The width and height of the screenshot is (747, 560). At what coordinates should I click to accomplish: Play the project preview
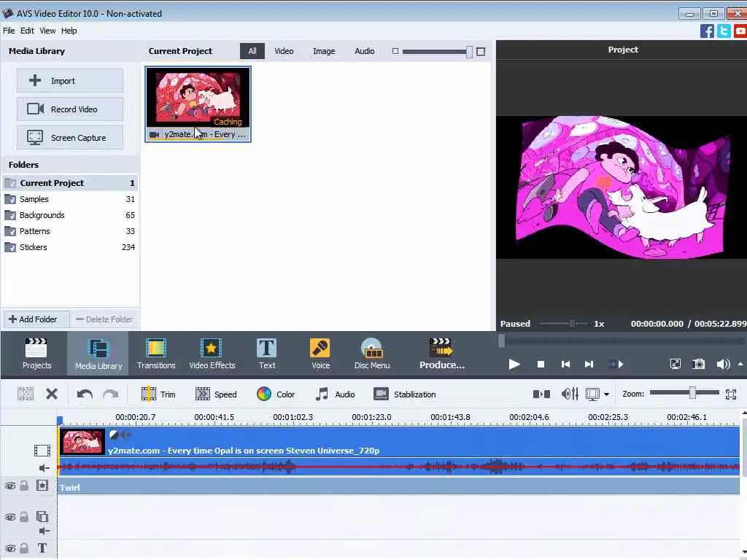pyautogui.click(x=514, y=365)
